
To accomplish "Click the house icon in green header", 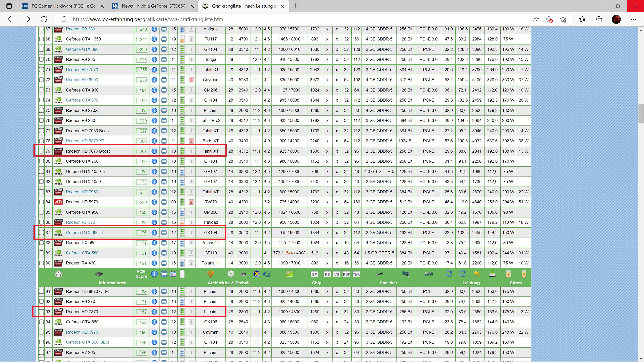I will coord(58,274).
